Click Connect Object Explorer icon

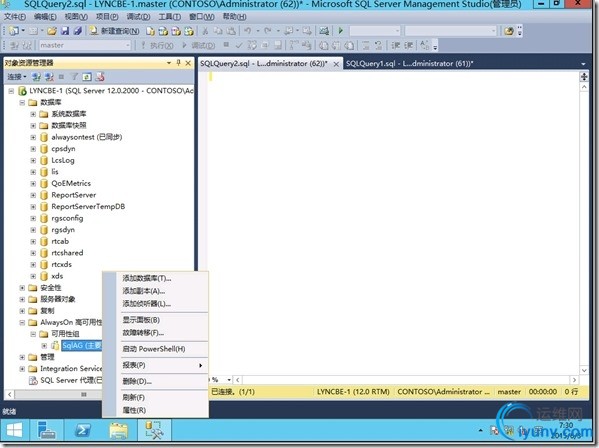pos(36,77)
